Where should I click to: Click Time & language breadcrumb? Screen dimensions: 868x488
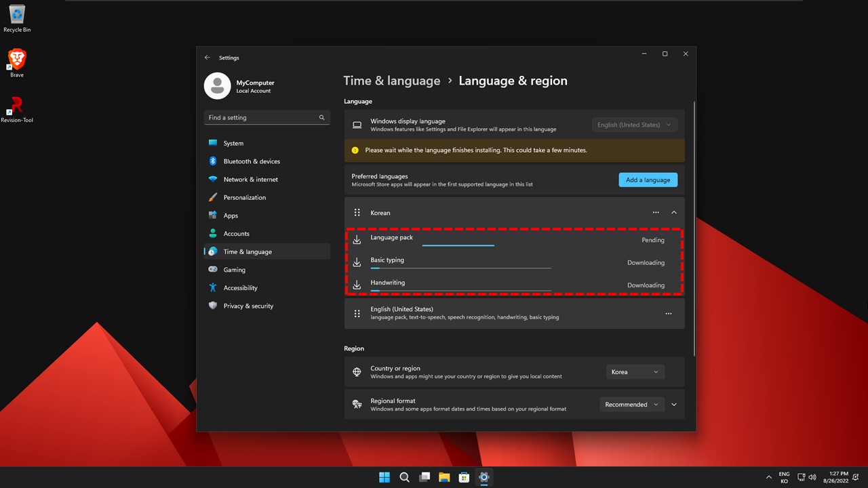coord(392,81)
